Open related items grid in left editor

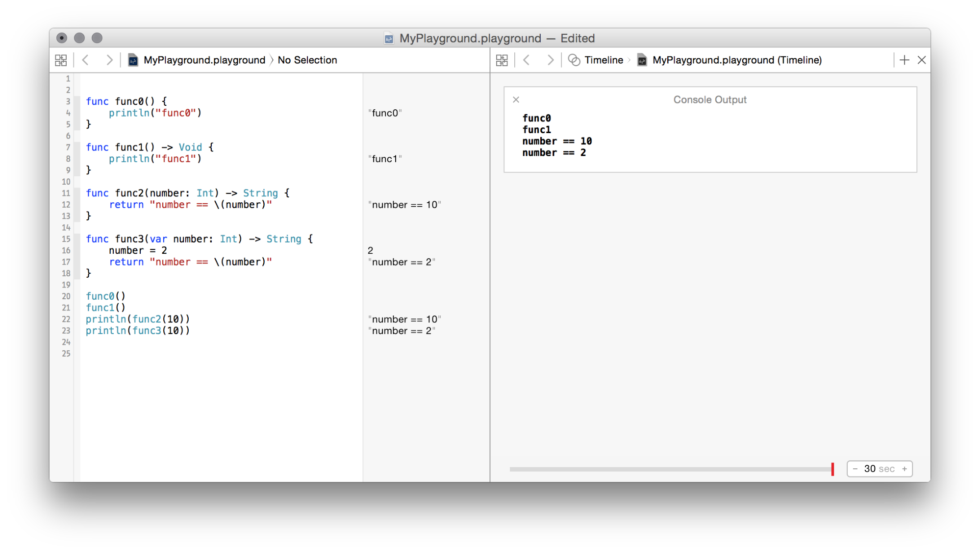pos(61,60)
